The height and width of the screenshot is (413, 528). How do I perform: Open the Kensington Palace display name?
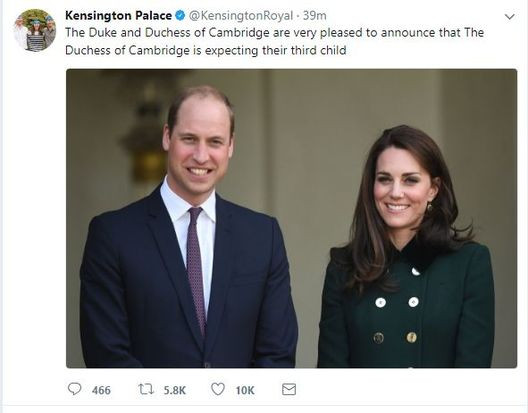[119, 15]
